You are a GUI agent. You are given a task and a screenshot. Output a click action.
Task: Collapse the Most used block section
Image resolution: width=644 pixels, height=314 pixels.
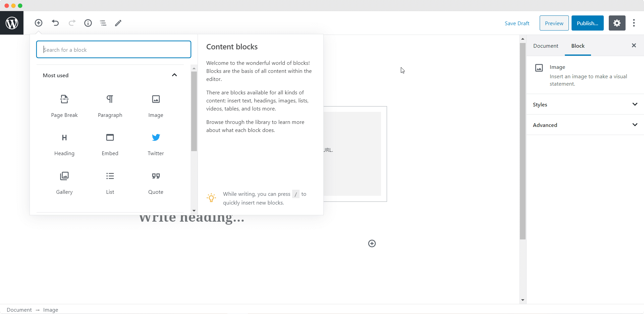[x=174, y=75]
